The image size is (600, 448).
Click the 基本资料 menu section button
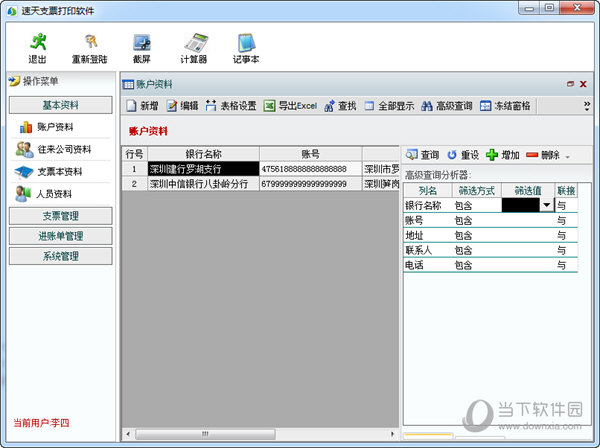tap(60, 105)
